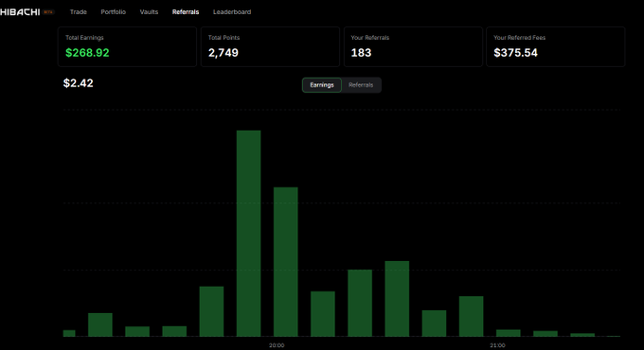Click the tallest bar in the chart
Viewport: 644px width, 350px height.
click(248, 234)
